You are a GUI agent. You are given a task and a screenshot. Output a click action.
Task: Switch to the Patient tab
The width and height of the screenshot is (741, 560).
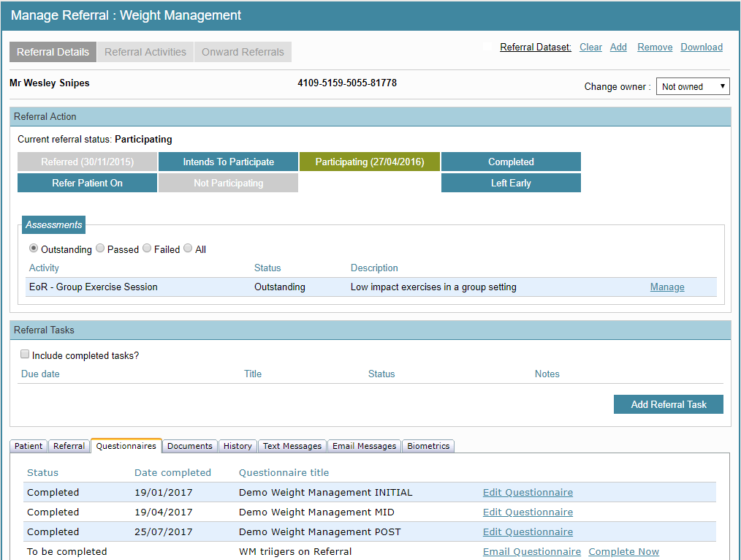(x=28, y=446)
